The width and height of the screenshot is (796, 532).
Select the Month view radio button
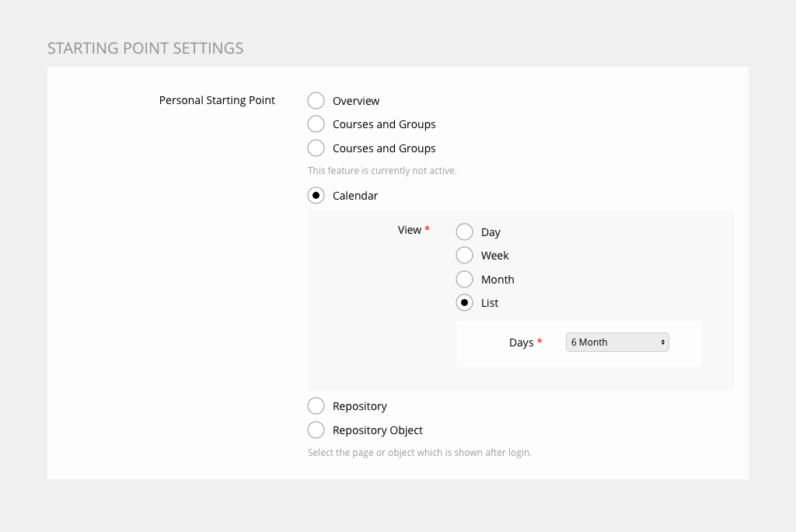[464, 280]
